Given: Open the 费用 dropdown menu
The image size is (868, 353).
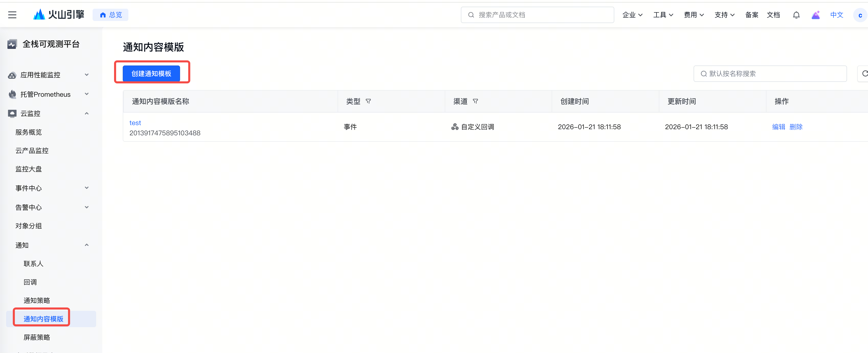Looking at the screenshot, I should [694, 15].
